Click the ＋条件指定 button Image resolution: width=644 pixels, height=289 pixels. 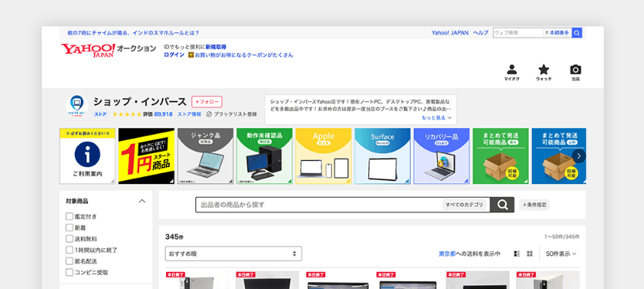point(534,205)
